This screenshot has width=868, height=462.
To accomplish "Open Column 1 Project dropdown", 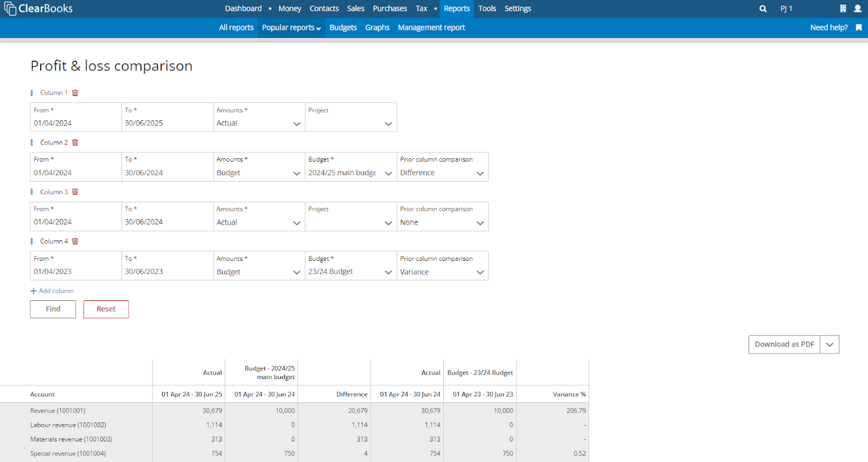I will click(x=351, y=117).
